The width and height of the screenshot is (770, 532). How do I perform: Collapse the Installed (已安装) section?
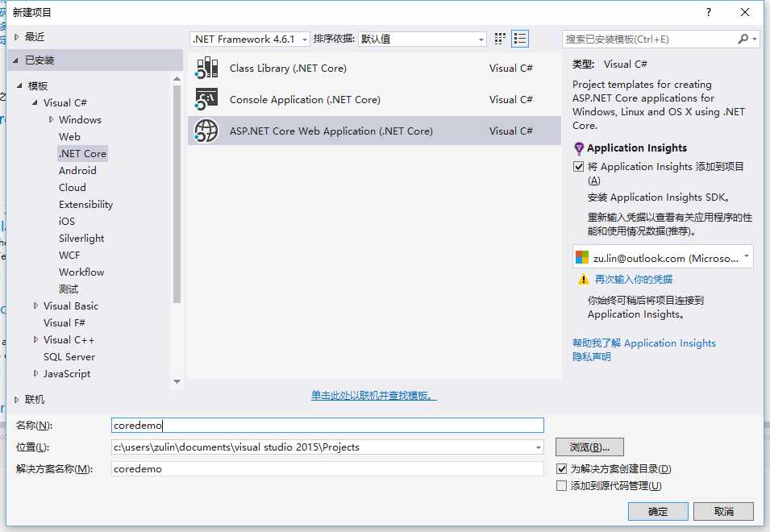[15, 60]
